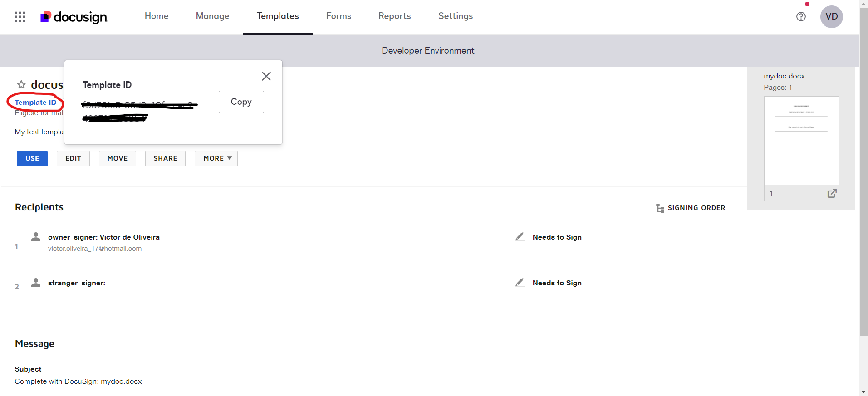Click the mydoc.docx page thumbnail
The height and width of the screenshot is (396, 868).
[x=801, y=141]
